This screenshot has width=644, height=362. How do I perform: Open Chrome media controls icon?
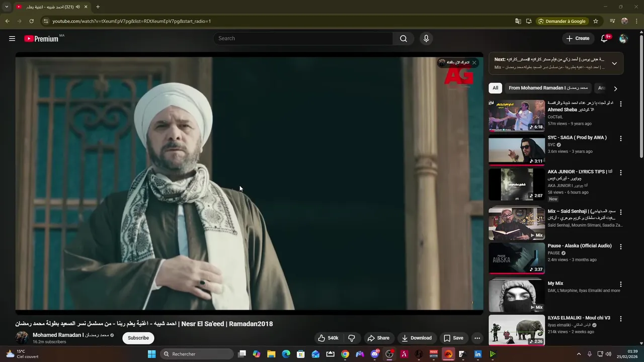click(x=612, y=21)
